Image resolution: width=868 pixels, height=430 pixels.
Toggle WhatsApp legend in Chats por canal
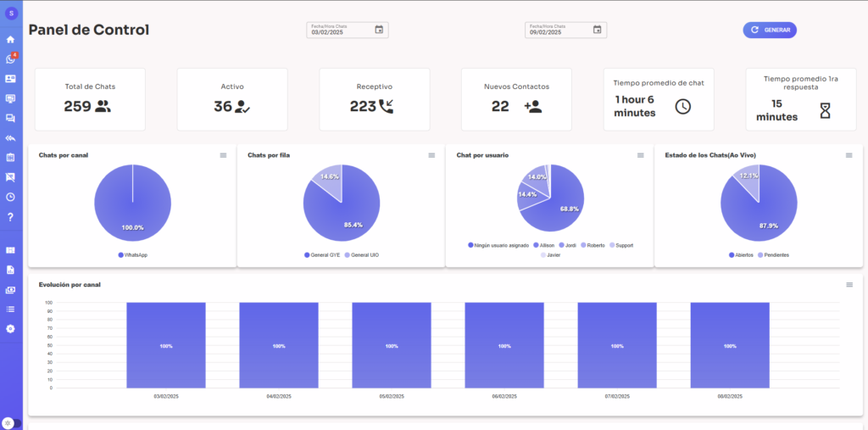pos(132,254)
